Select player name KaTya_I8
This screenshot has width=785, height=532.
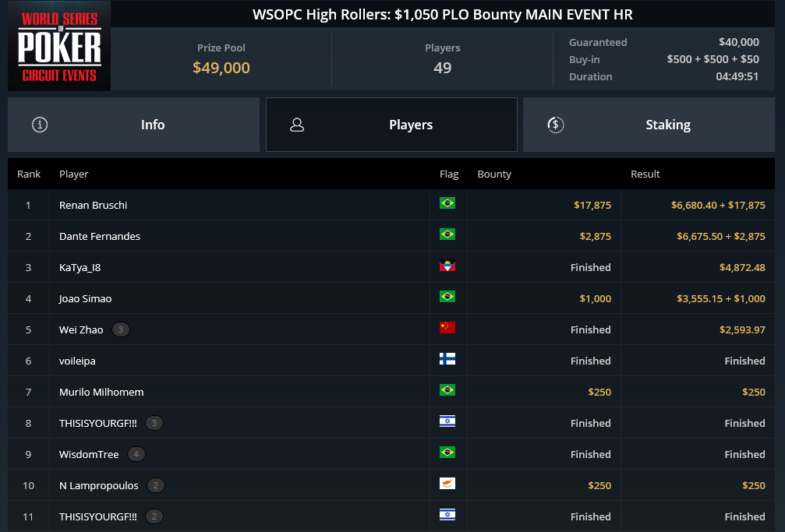click(x=80, y=268)
